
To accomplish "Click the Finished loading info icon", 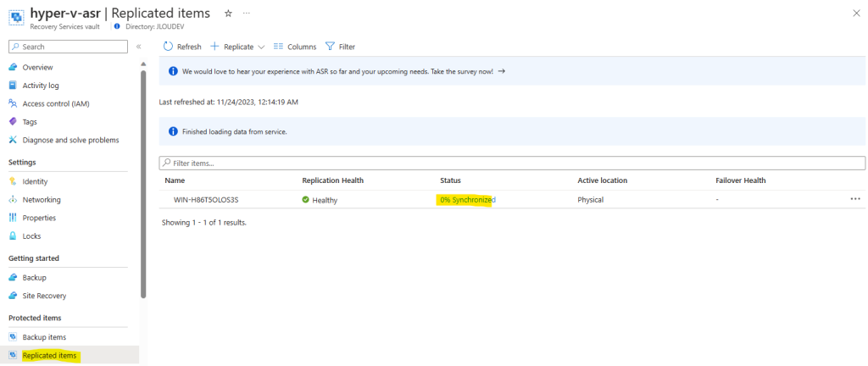I will [173, 131].
